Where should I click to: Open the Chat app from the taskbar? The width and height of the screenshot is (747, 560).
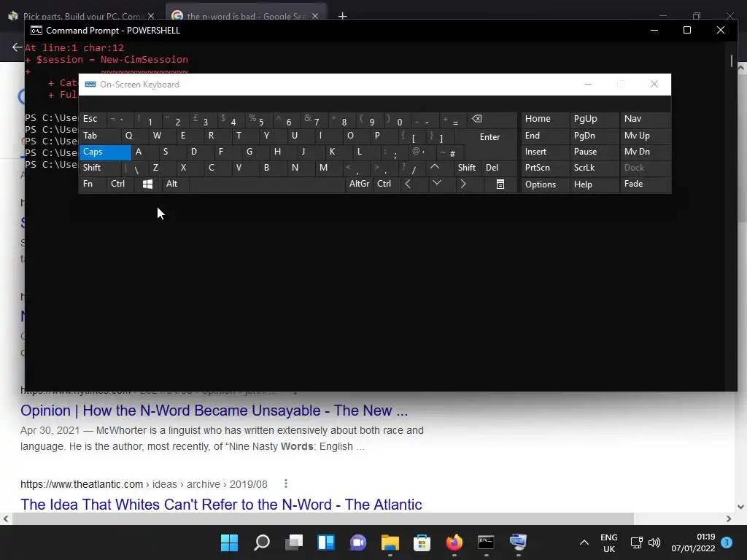[x=358, y=542]
